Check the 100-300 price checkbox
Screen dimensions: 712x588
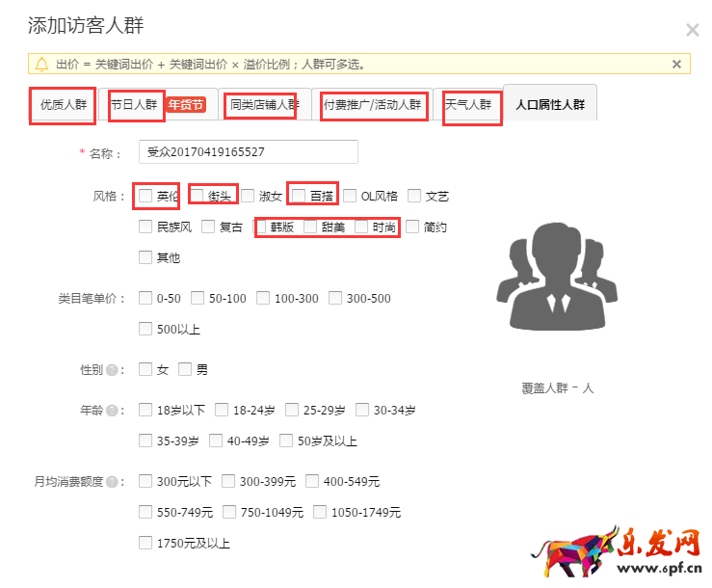[263, 298]
